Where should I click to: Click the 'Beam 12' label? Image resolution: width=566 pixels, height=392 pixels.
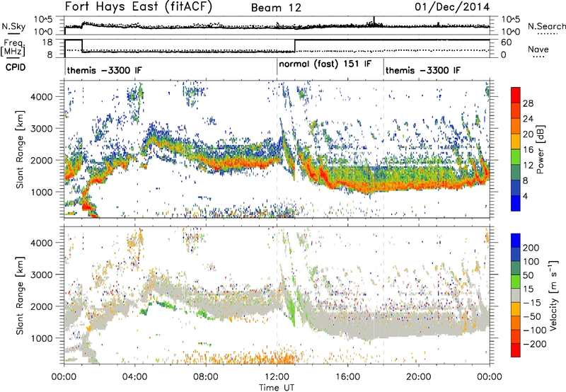pyautogui.click(x=276, y=8)
